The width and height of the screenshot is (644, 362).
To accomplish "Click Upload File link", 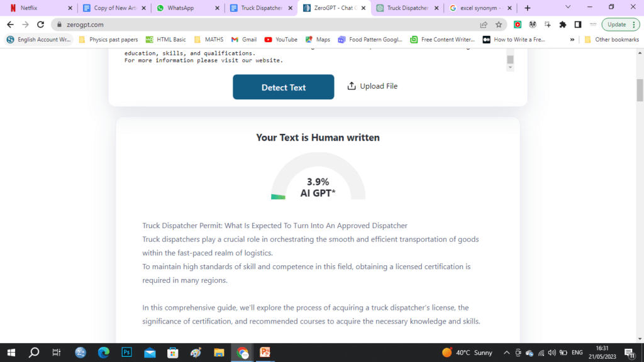I will coord(372,86).
